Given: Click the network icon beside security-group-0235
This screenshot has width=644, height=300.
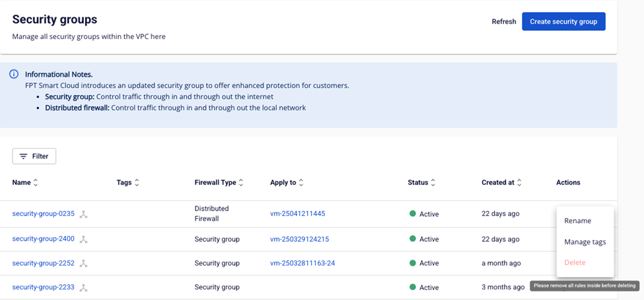Looking at the screenshot, I should pos(84,214).
